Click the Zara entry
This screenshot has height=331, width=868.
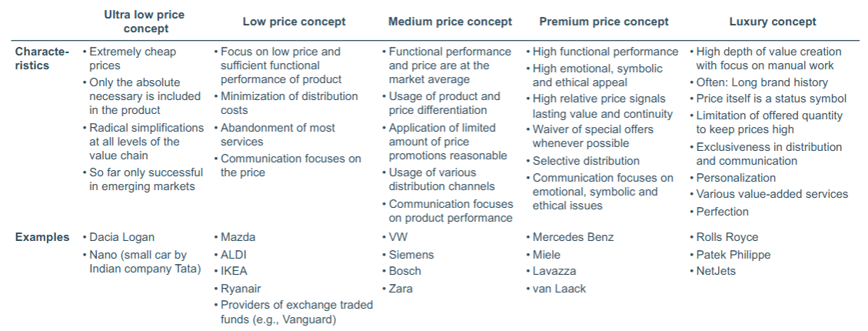point(401,289)
